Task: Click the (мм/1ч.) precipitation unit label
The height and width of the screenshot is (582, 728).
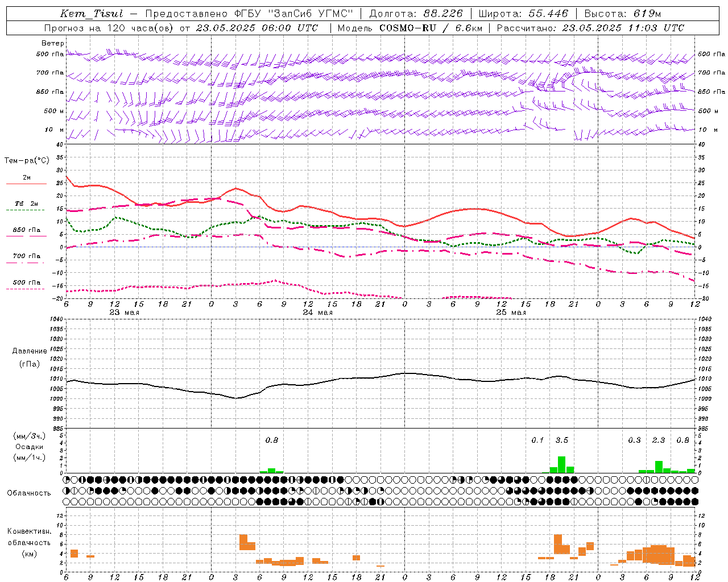Action: (30, 458)
